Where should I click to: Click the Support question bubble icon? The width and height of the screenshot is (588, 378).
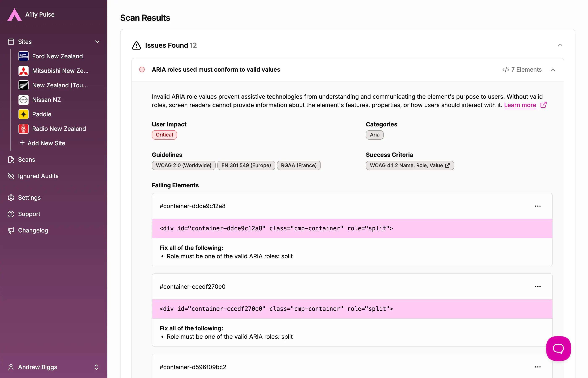point(11,214)
